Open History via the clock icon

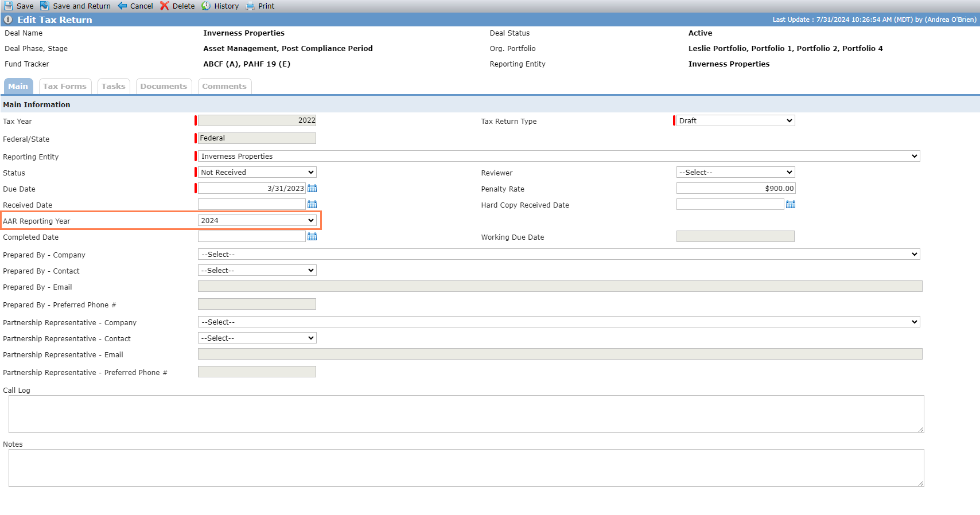(206, 6)
